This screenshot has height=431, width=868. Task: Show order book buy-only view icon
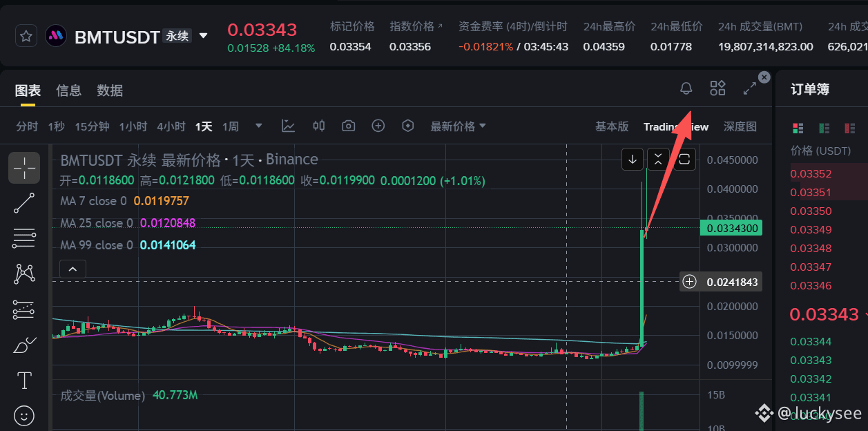[824, 128]
